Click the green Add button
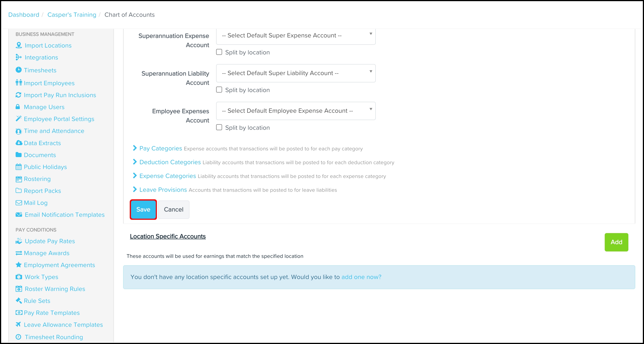This screenshot has height=344, width=644. tap(616, 242)
